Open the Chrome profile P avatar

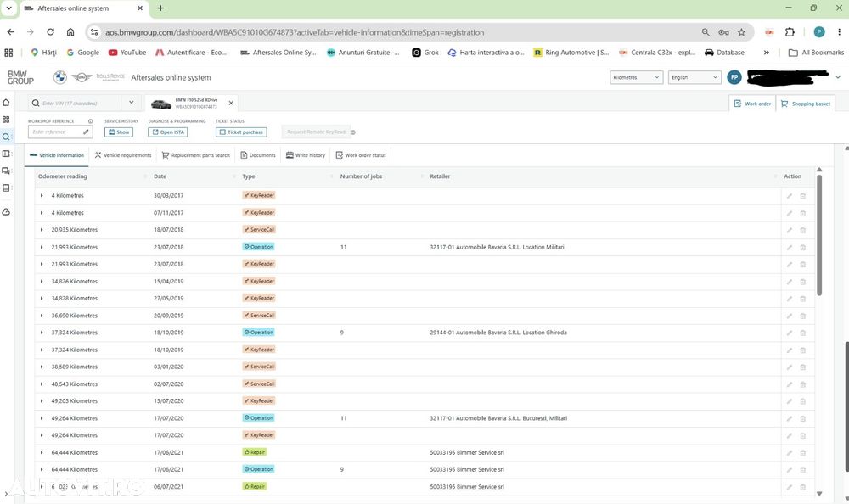pos(819,32)
